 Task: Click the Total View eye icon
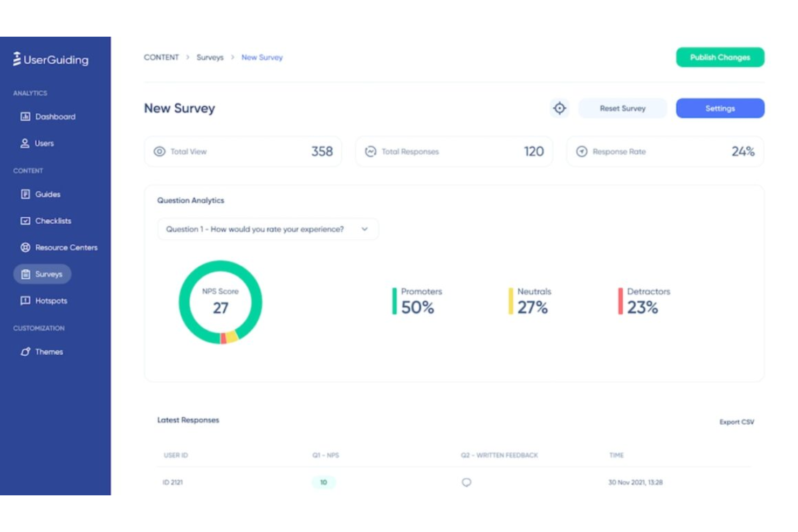(x=160, y=151)
